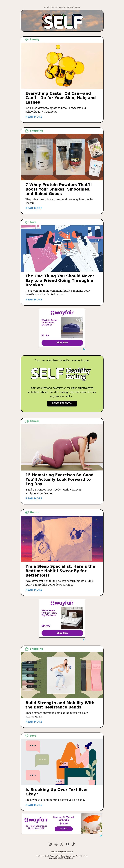Viewport: 124px width, 868px height.
Task: Click Shop Now for Alwyn Home mattress
Action: click(x=62, y=633)
